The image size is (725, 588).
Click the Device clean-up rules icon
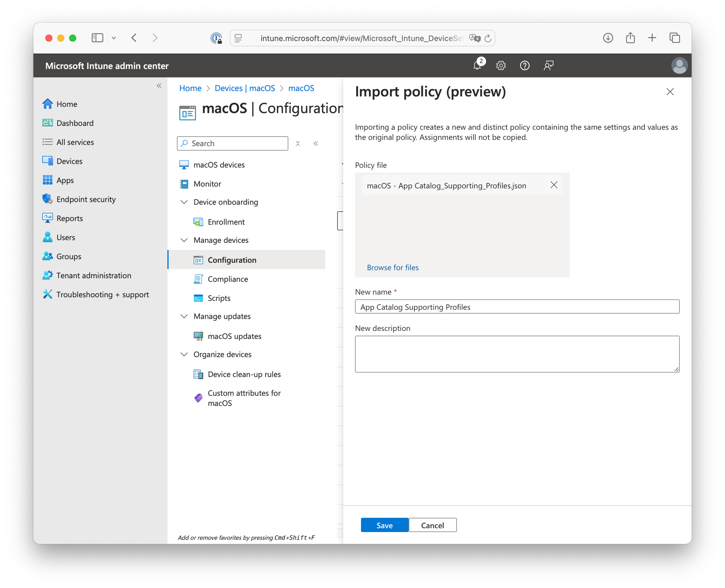[x=198, y=374]
